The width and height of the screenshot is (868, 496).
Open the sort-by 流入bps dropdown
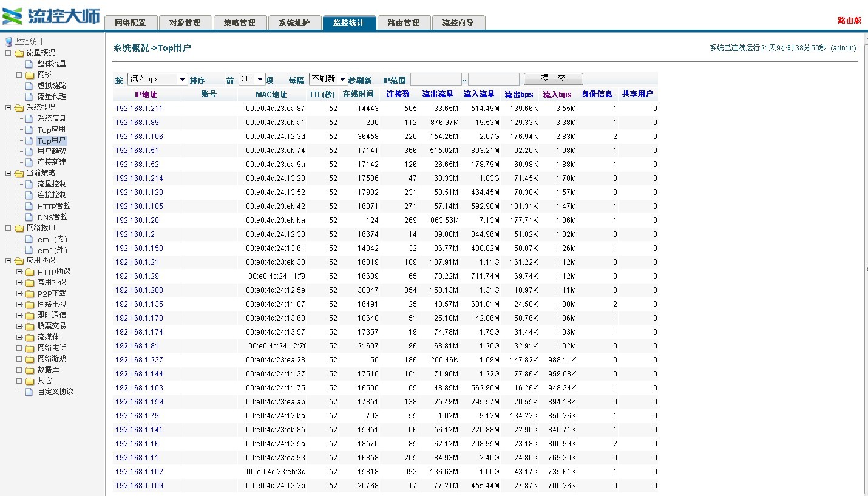(x=158, y=79)
